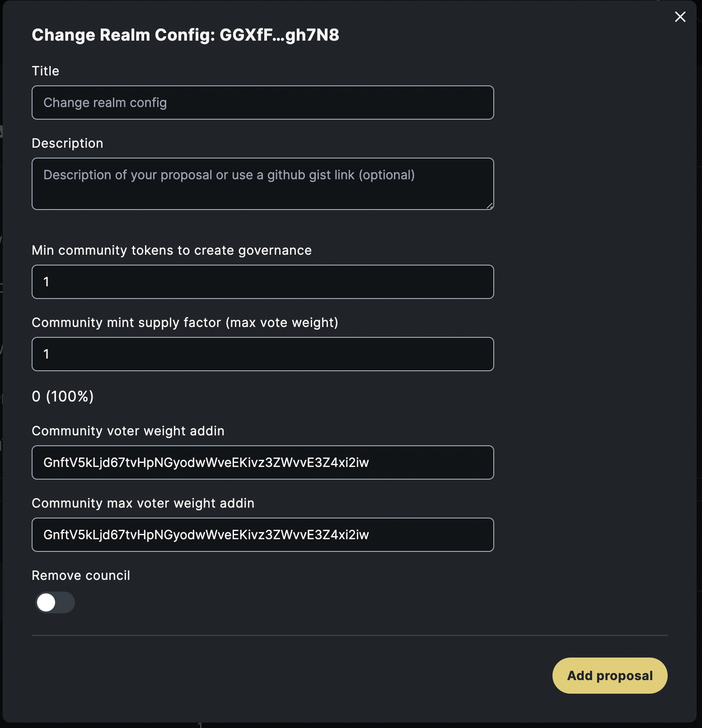702x728 pixels.
Task: Click the "Community max voter weight addin" label
Action: 143,503
